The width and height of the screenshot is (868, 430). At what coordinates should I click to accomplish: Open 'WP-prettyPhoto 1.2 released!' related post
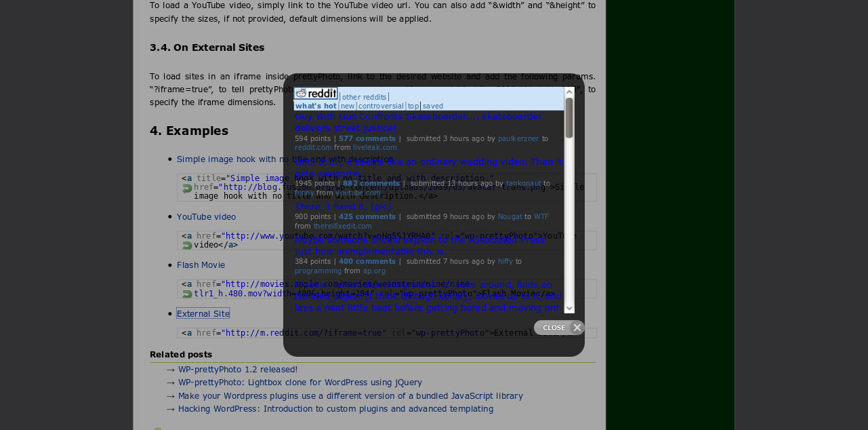click(x=238, y=370)
